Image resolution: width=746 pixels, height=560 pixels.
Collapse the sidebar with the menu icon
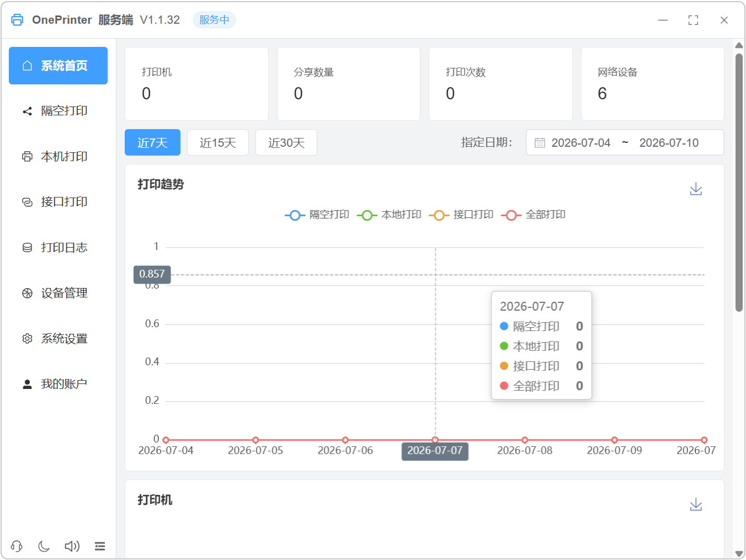pos(100,546)
